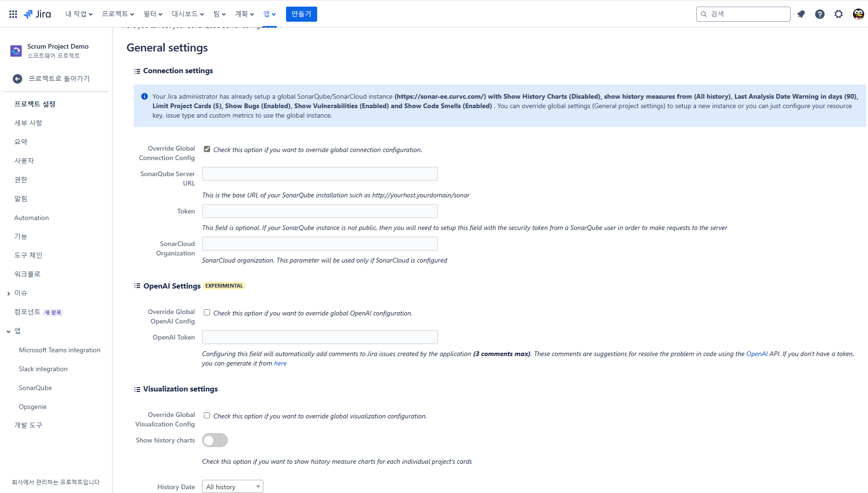This screenshot has width=868, height=493.
Task: Open the 팀 menu
Action: point(219,14)
